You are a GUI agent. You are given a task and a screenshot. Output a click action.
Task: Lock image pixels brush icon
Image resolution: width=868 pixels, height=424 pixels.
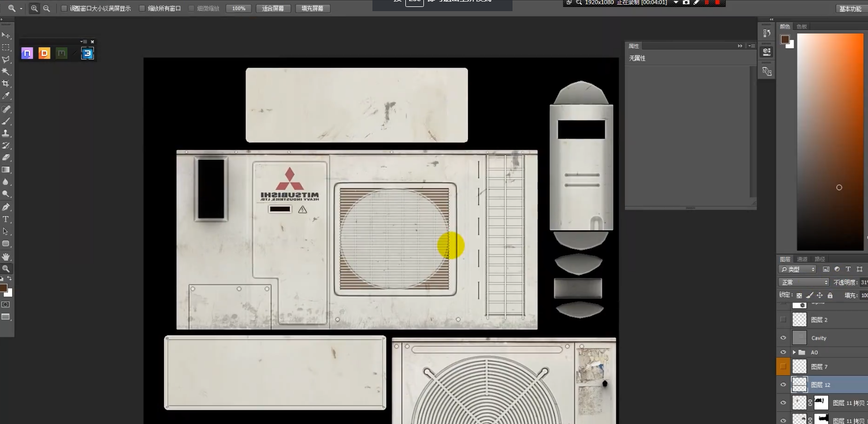tap(810, 296)
